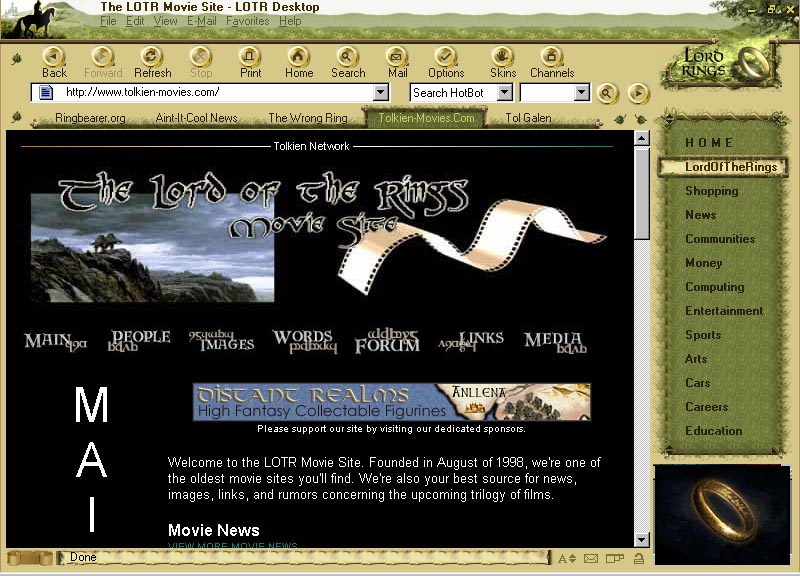Switch to the Aint-It-Cool News tab

tap(196, 118)
